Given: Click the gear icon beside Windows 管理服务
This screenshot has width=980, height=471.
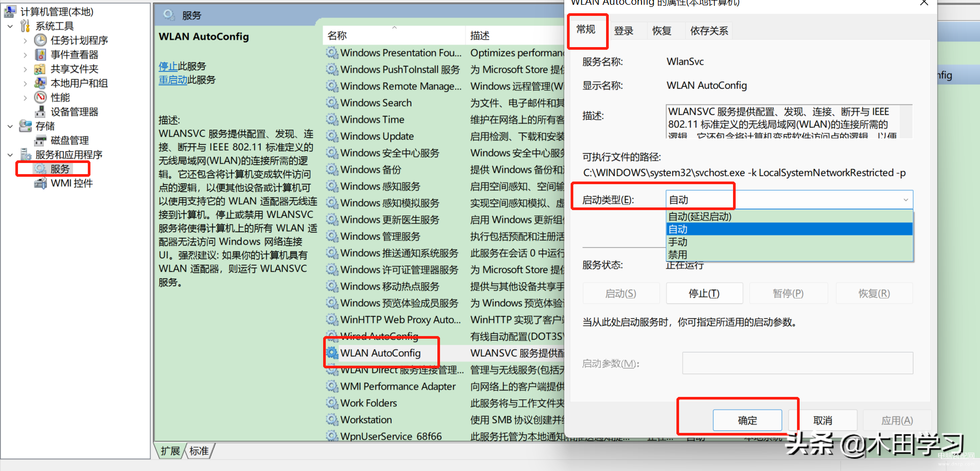Looking at the screenshot, I should click(332, 236).
